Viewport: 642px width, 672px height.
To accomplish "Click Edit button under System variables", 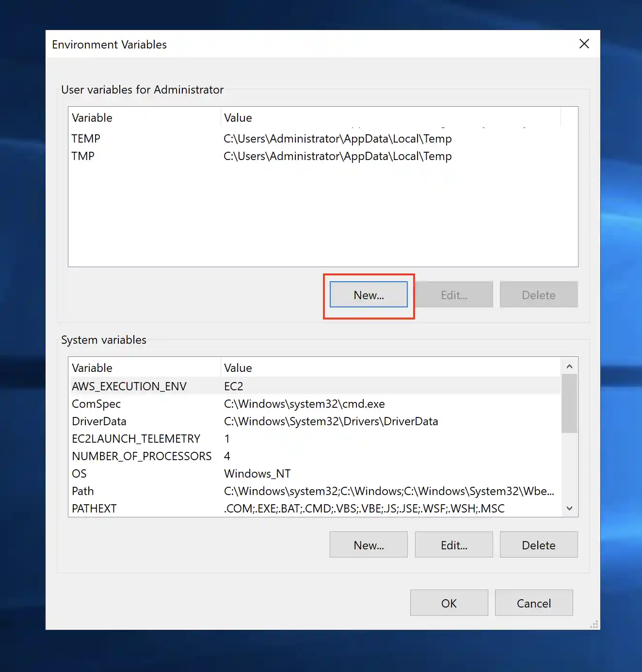I will coord(454,545).
